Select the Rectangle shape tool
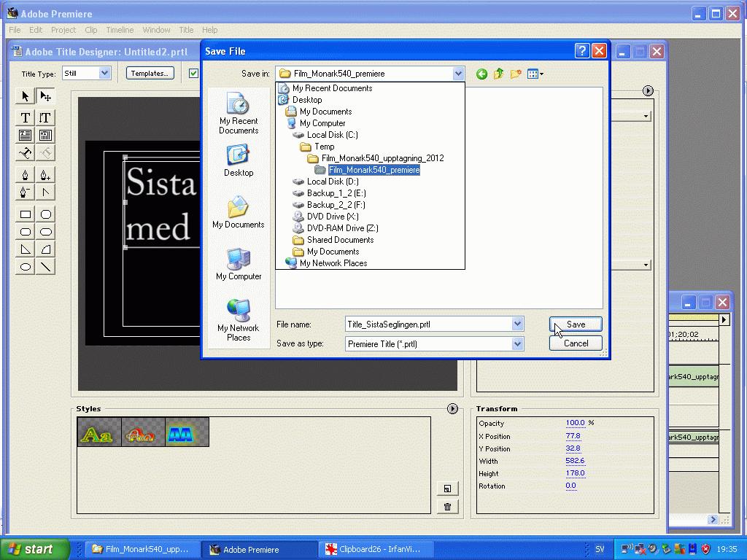This screenshot has width=747, height=560. 26,214
